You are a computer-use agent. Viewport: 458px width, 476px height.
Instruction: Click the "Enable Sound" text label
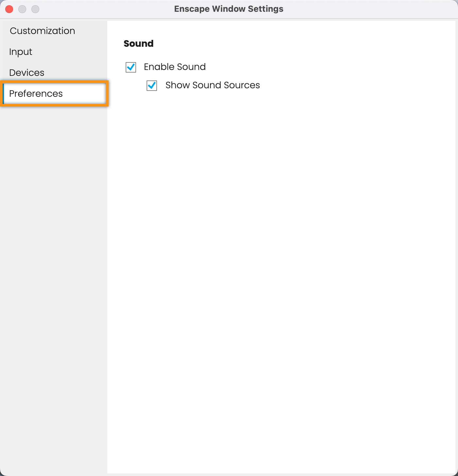175,67
